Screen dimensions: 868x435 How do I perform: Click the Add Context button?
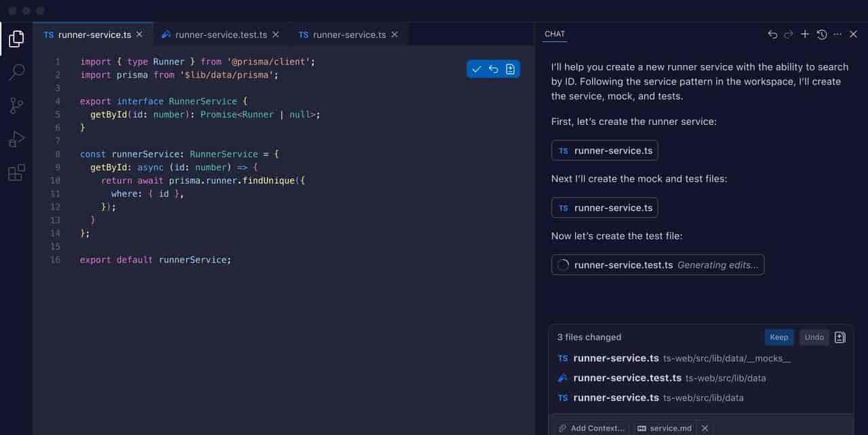pos(591,428)
